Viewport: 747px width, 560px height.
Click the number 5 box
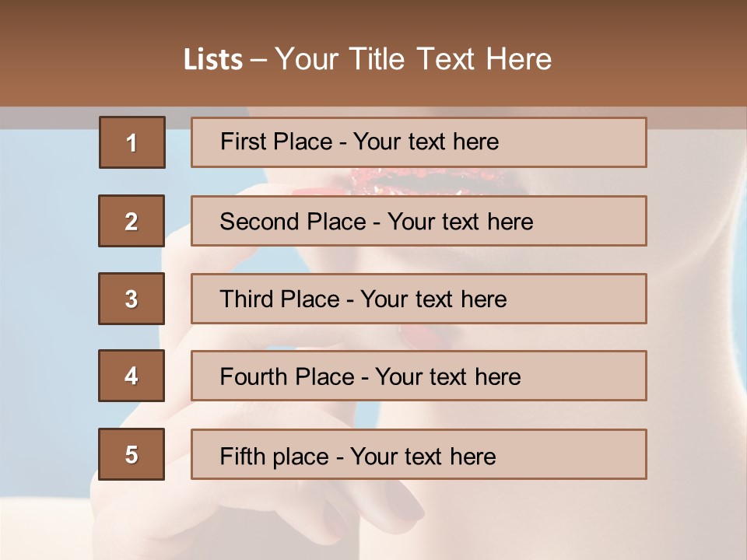tap(132, 454)
